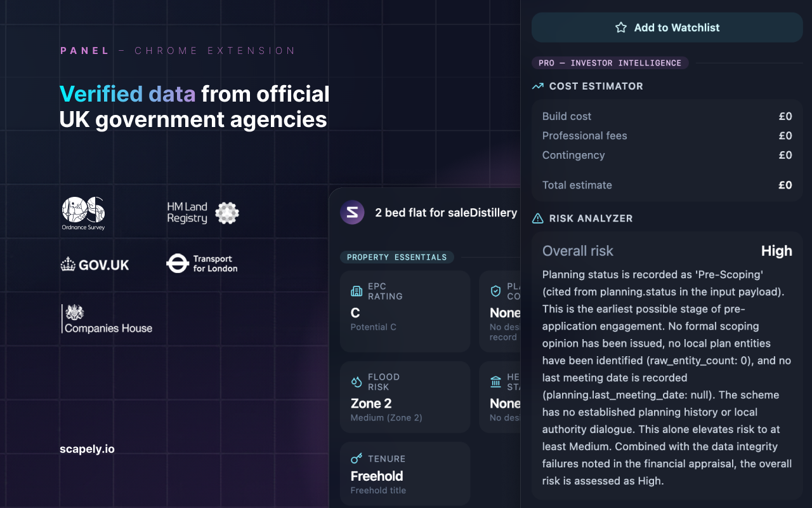The image size is (812, 508).
Task: Click the Freehold title text
Action: tap(378, 490)
